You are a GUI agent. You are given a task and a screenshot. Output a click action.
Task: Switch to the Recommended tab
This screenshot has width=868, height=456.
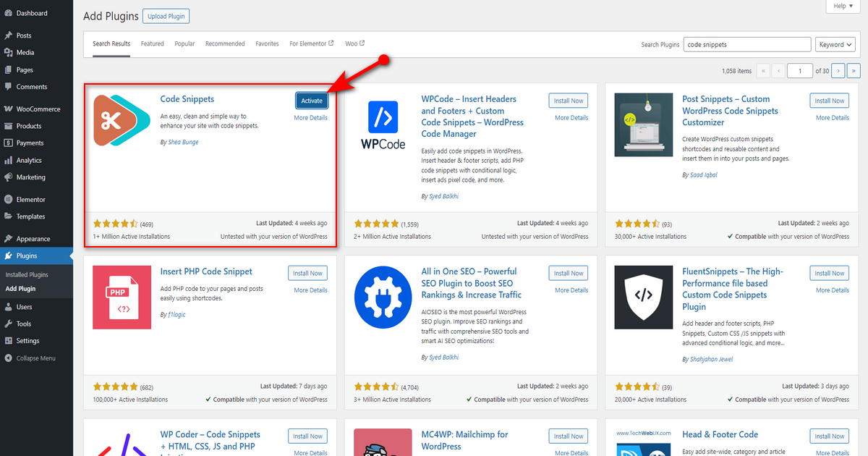coord(225,43)
